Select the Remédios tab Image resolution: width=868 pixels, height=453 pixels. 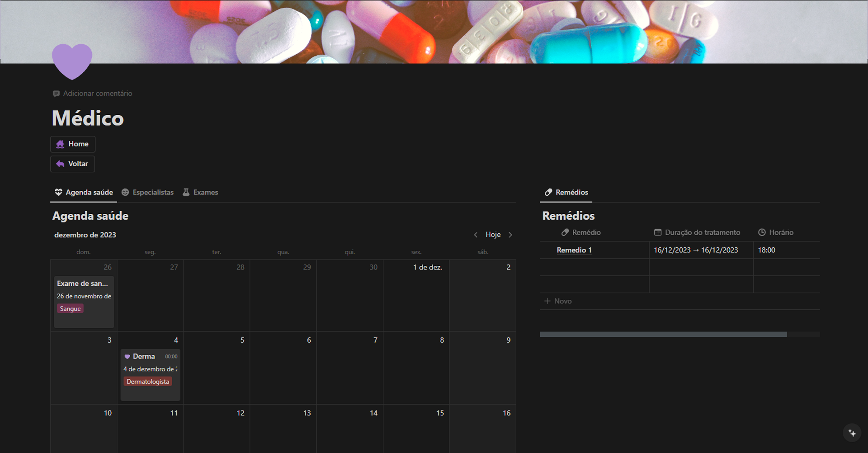tap(566, 192)
